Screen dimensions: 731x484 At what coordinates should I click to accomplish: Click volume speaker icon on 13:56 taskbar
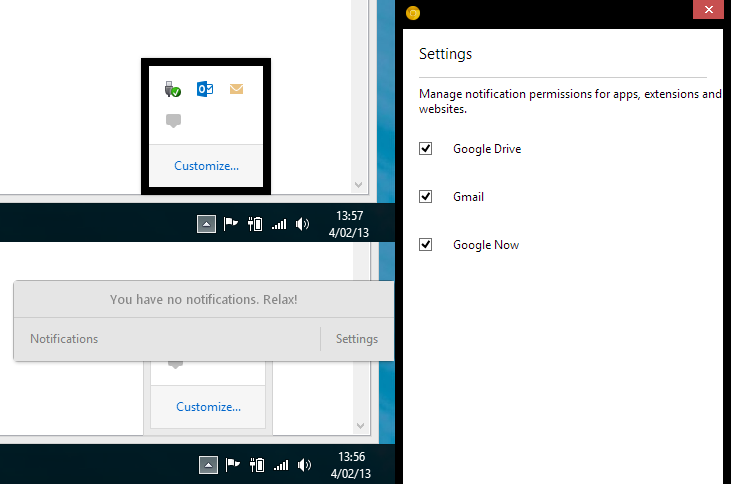304,465
